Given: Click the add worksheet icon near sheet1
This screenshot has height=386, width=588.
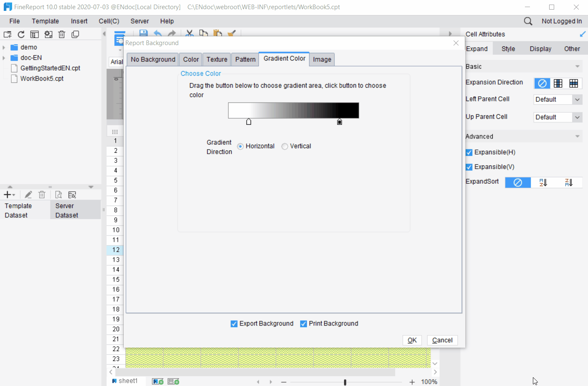Looking at the screenshot, I should coord(157,381).
